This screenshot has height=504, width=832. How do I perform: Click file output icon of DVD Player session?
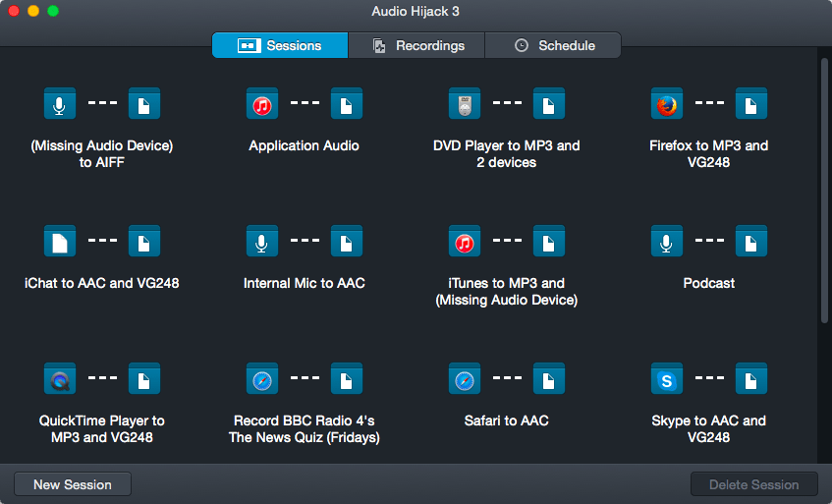(549, 104)
